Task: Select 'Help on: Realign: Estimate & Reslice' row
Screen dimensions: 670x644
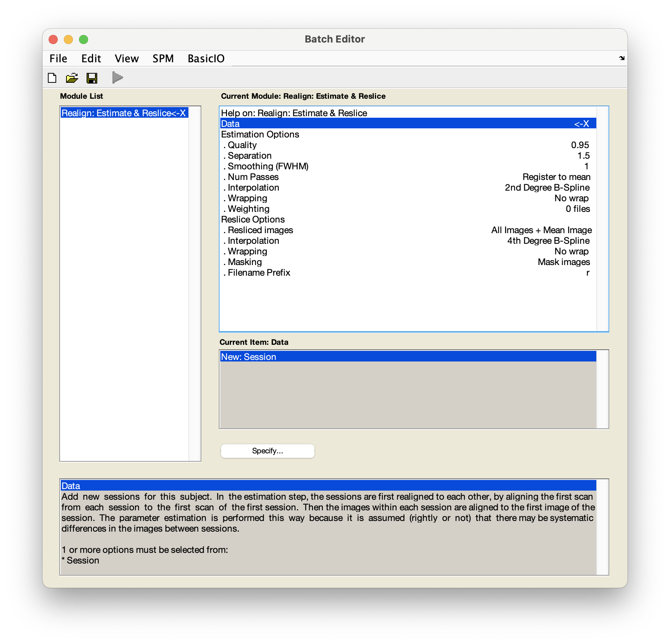Action: pyautogui.click(x=408, y=113)
